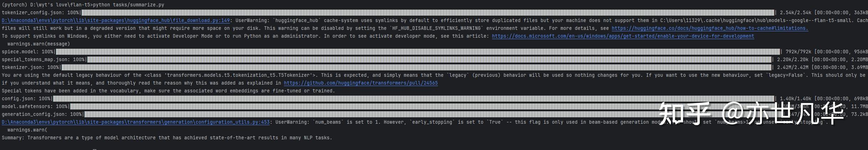Click the config.json download progress bar
The image size is (868, 150).
[413, 99]
